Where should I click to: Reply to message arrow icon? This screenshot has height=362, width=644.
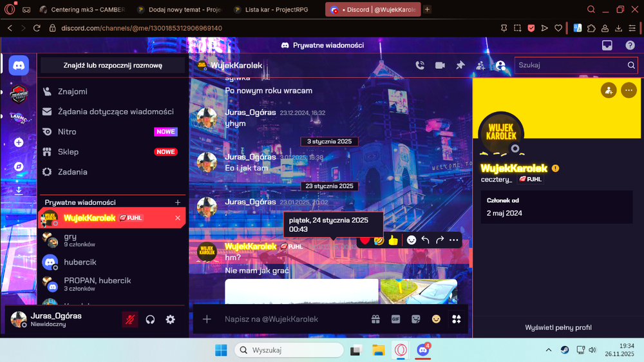[426, 240]
